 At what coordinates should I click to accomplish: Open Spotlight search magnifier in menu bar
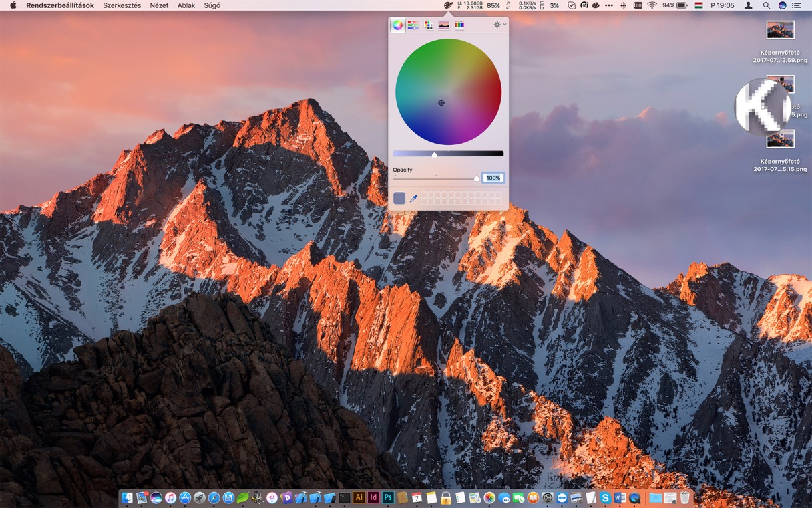tap(767, 5)
